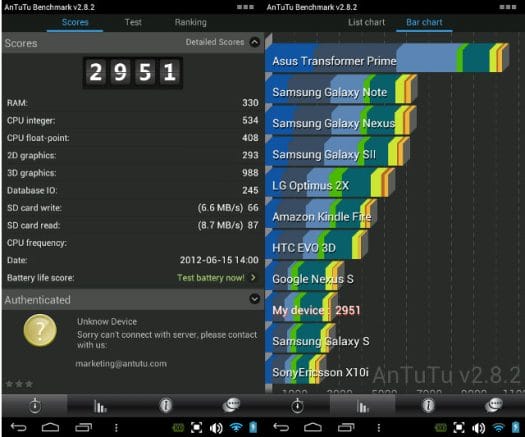Tap the 3D graphics score row
Screen dimensions: 525x437
[133, 173]
